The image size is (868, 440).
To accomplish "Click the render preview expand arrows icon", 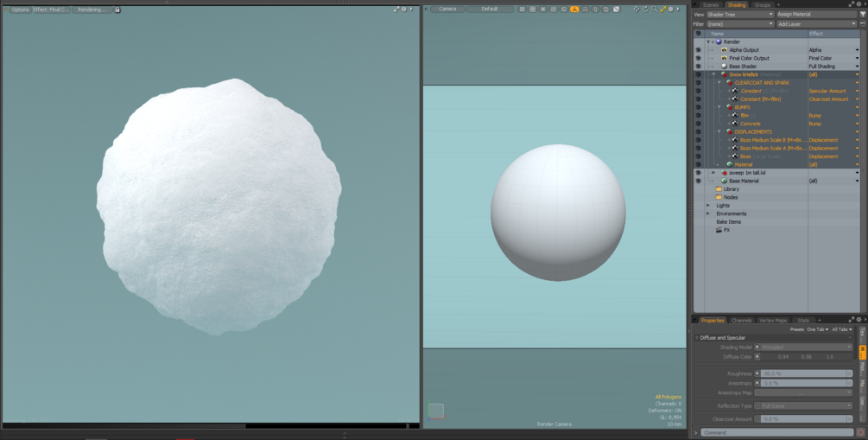I will (x=396, y=10).
